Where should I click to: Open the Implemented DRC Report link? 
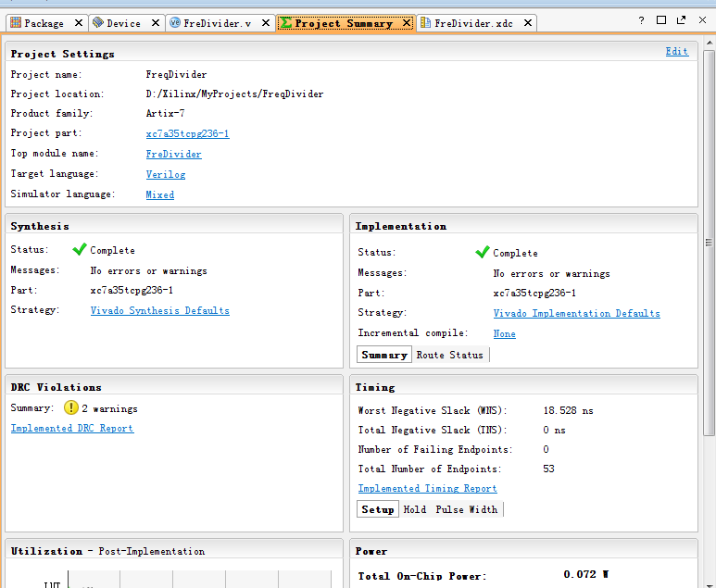pyautogui.click(x=72, y=429)
